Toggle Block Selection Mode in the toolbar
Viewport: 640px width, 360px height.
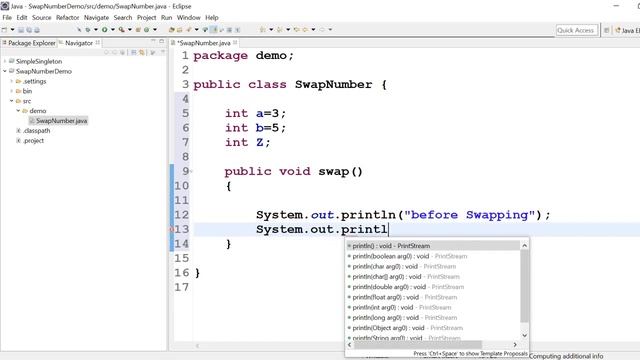click(x=229, y=30)
